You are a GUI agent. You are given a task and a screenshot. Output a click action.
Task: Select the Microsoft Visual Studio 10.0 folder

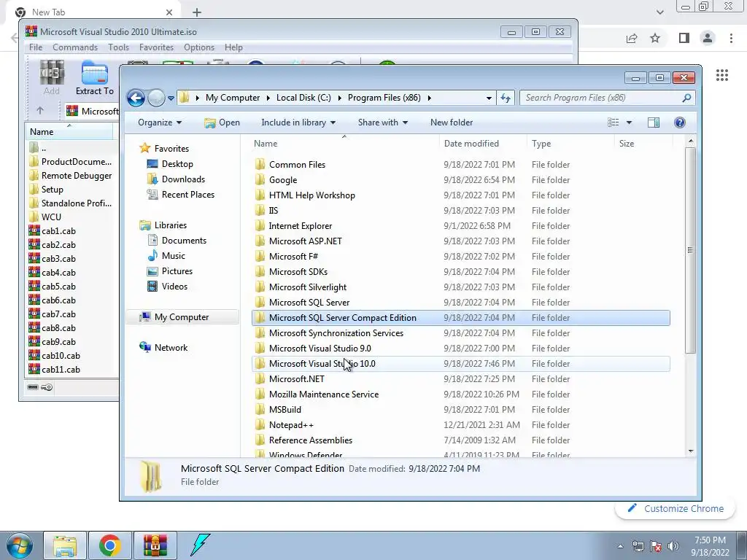click(x=461, y=364)
